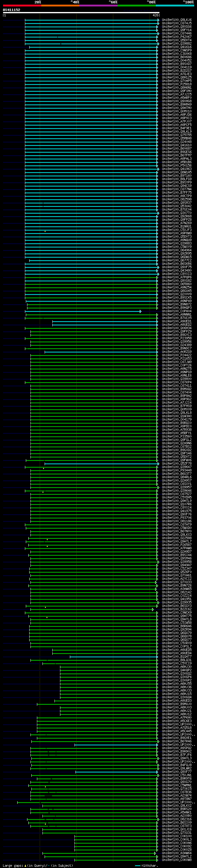Click the alignment bar of UniRef100_C6T446
The width and height of the screenshot is (197, 868).
click(92, 33)
